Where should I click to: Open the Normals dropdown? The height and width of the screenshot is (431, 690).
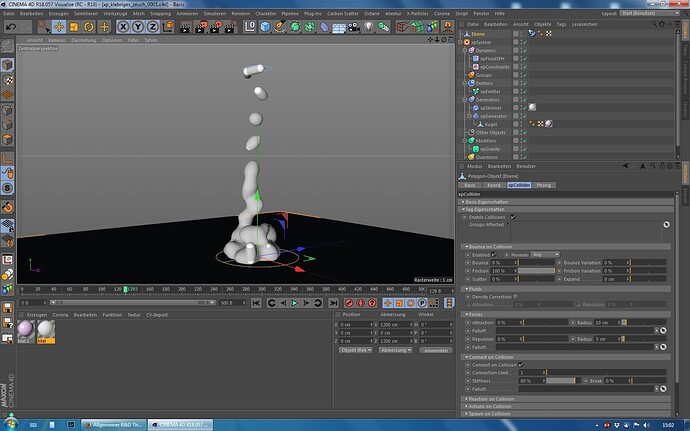click(545, 254)
